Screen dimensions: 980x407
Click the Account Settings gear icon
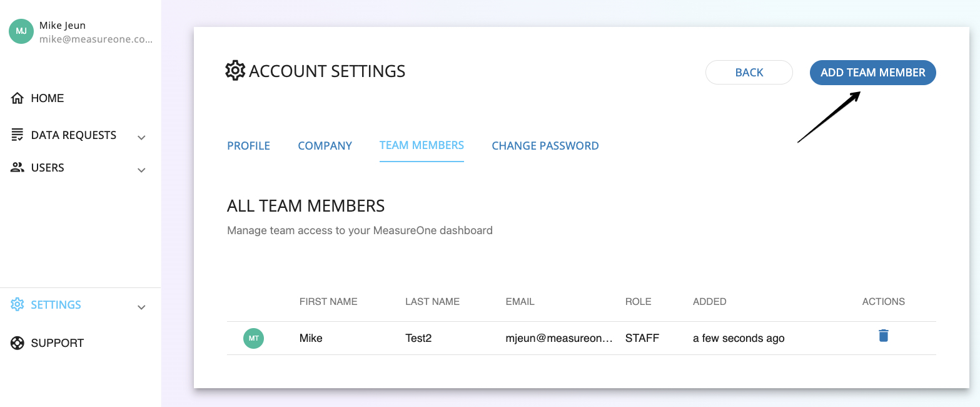click(235, 71)
